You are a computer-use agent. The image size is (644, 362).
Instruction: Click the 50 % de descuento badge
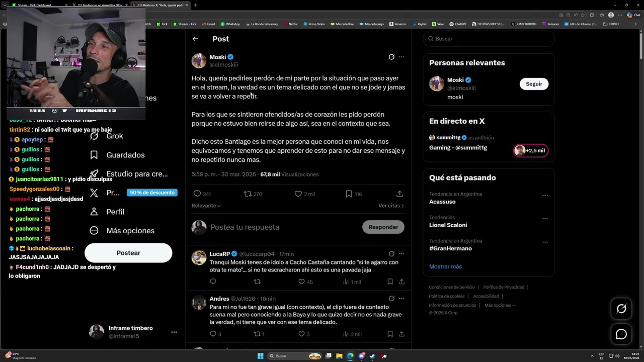pyautogui.click(x=152, y=193)
